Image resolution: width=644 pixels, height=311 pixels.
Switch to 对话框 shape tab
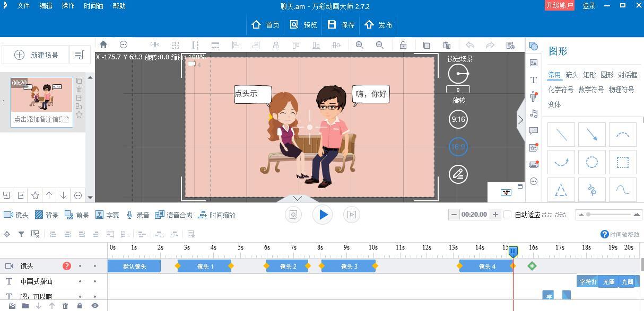point(628,75)
